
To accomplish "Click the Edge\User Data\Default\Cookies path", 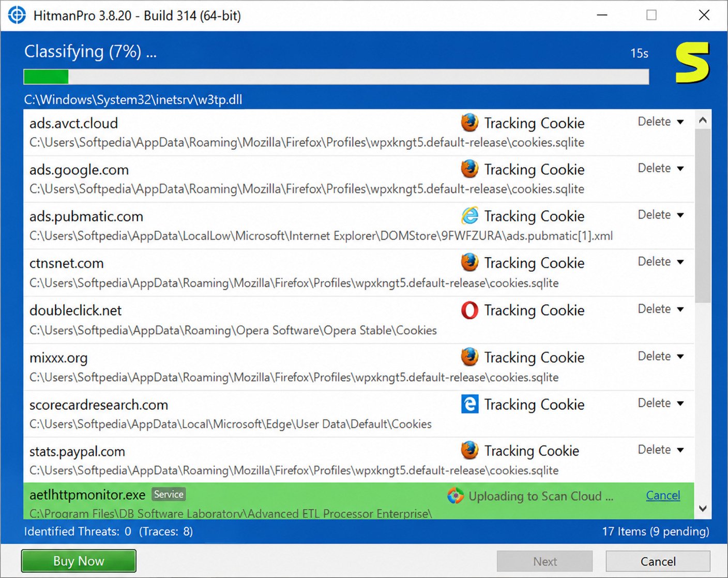I will pos(231,424).
